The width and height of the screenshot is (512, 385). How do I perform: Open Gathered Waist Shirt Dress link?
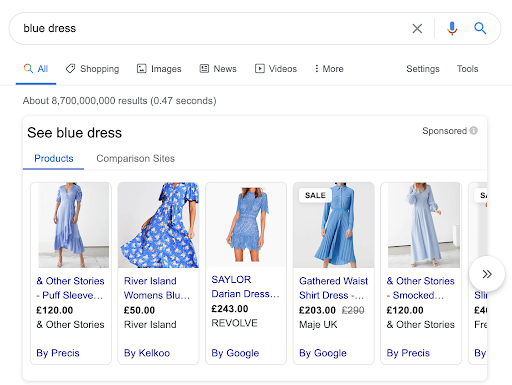pos(333,288)
